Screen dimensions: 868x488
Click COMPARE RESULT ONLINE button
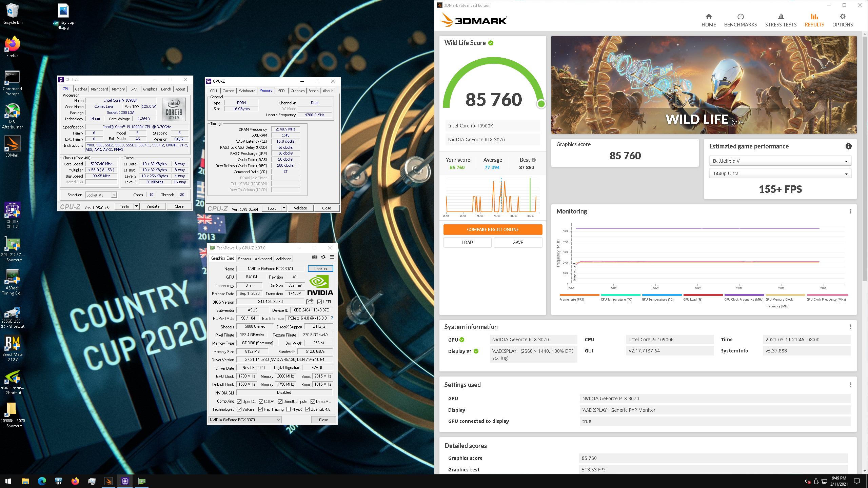(x=493, y=229)
